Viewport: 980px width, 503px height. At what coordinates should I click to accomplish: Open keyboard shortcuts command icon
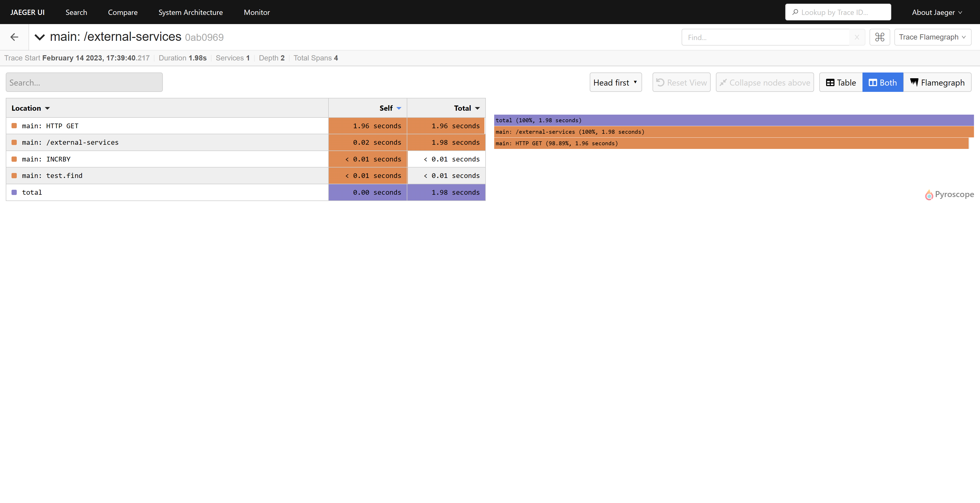click(879, 37)
